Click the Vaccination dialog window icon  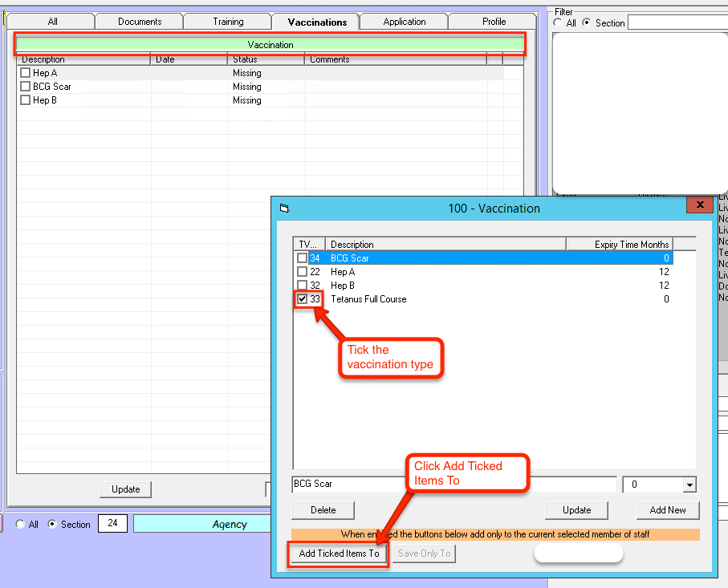click(x=283, y=209)
